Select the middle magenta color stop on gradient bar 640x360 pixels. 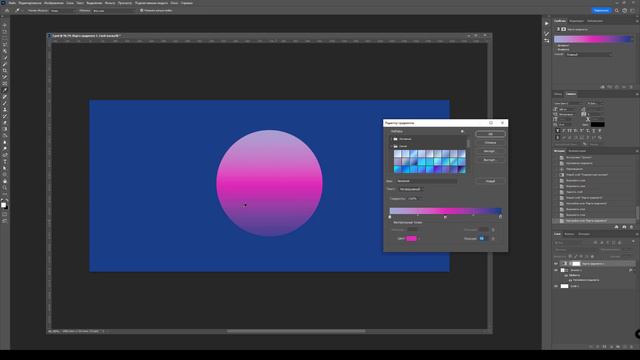coord(445,217)
